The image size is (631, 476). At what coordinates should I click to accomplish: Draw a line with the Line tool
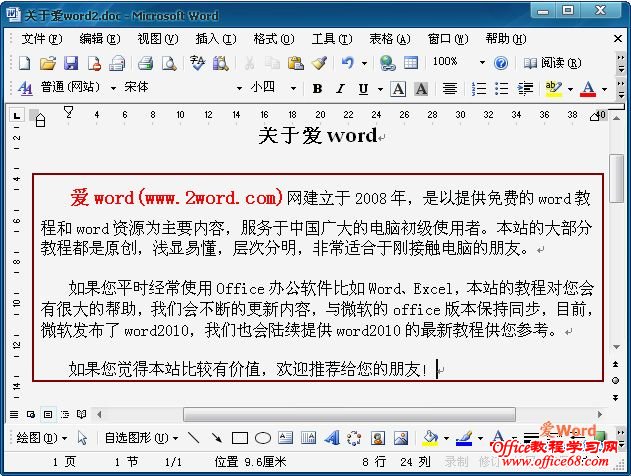click(194, 438)
